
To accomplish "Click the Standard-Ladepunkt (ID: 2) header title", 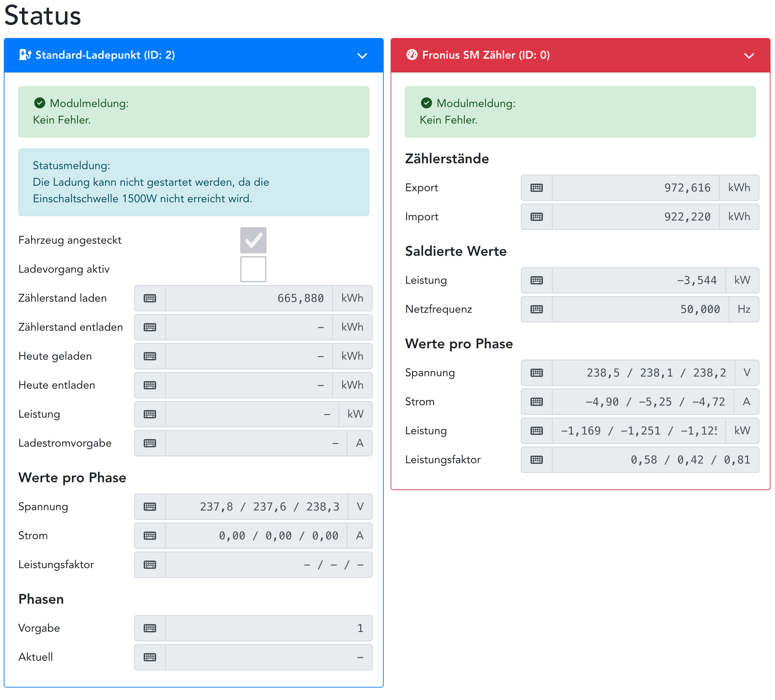I will point(105,55).
